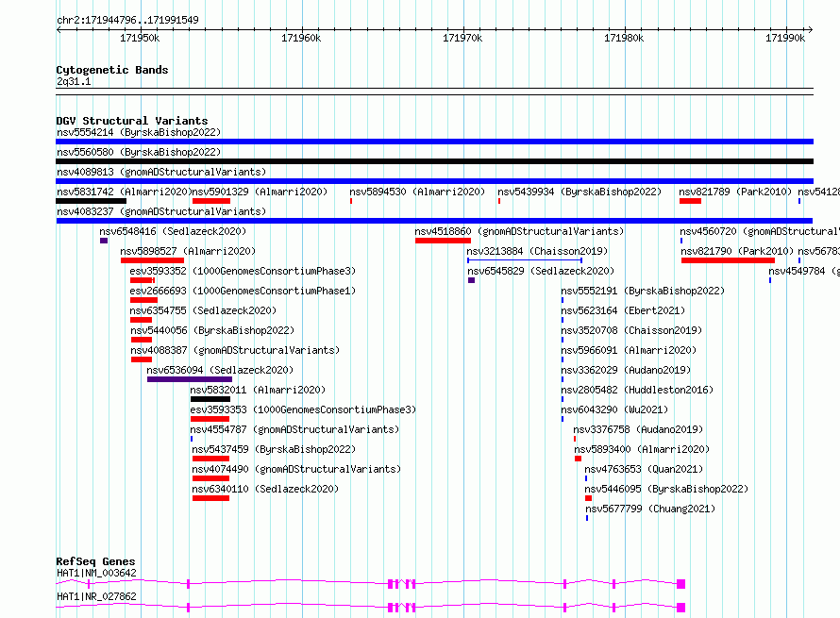The height and width of the screenshot is (618, 840).
Task: Click the blue bar under nsv5554214
Action: [x=434, y=142]
